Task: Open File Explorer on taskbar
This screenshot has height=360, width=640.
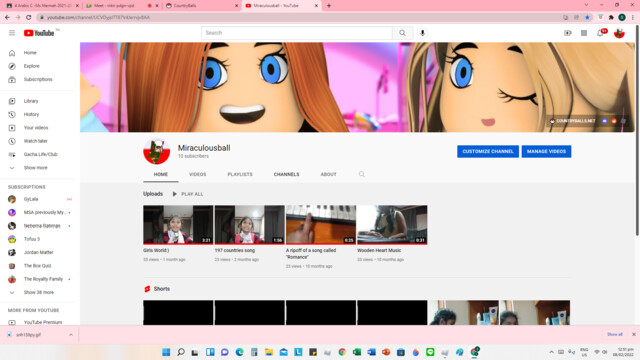Action: pos(269,352)
